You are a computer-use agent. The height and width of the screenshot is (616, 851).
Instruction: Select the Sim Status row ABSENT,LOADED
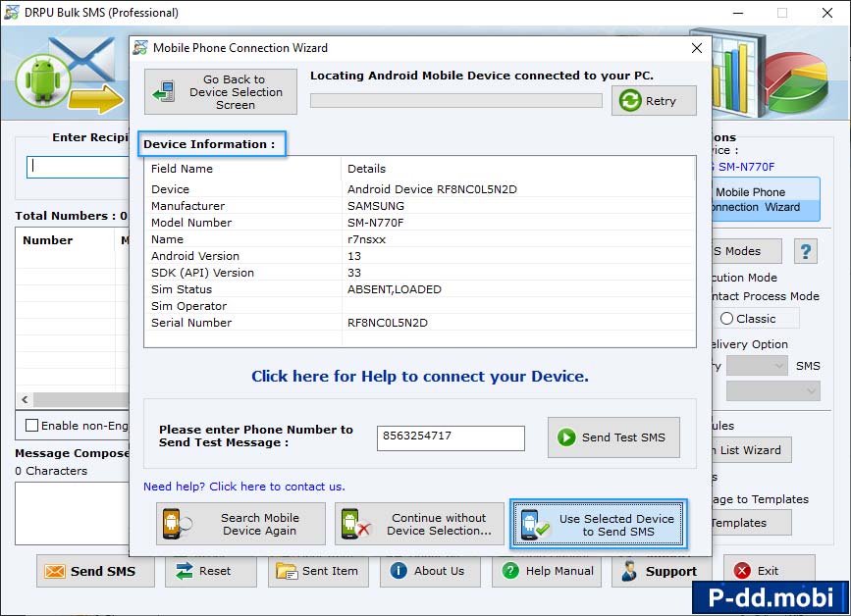tap(420, 289)
